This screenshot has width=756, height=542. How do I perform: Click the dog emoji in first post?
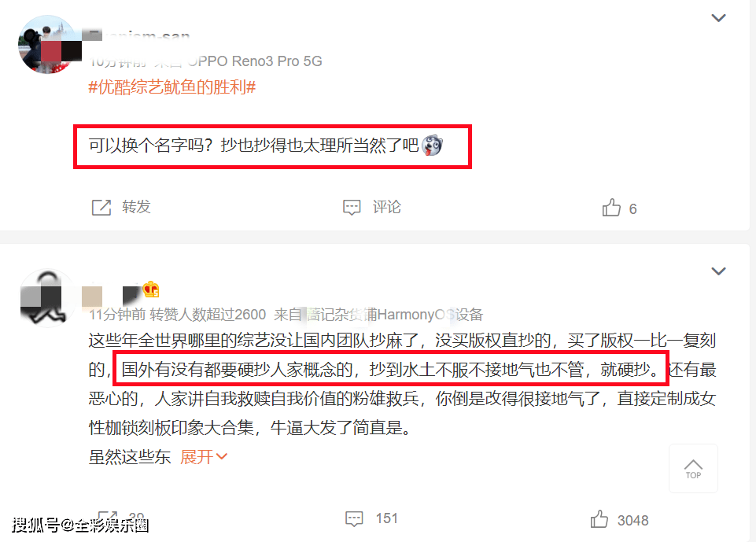pos(432,146)
